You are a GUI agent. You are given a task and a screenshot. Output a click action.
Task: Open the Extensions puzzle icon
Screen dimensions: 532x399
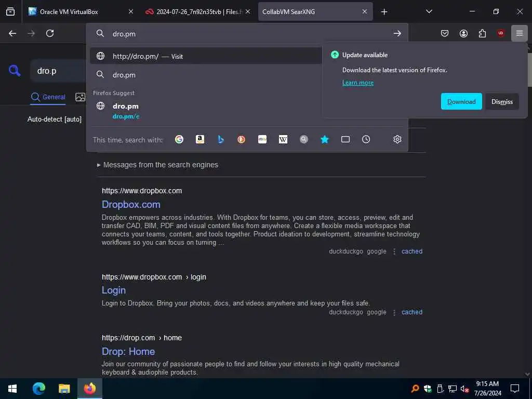pyautogui.click(x=482, y=33)
